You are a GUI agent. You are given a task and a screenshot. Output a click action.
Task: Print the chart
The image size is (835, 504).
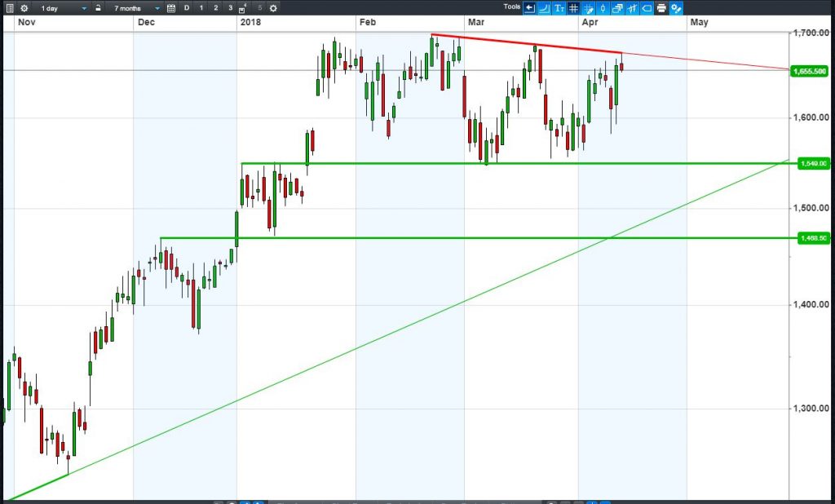point(661,8)
